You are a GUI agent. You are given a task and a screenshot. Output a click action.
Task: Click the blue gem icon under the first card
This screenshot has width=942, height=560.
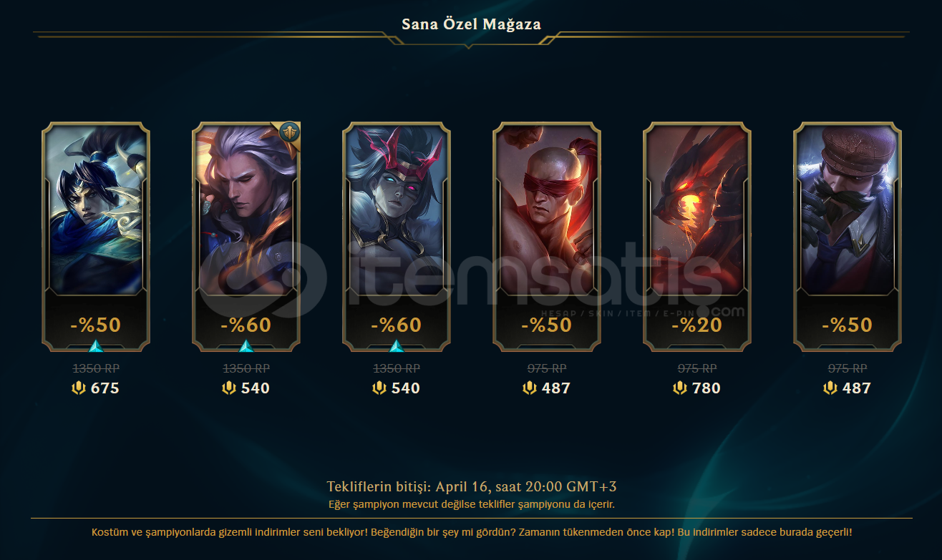coord(96,347)
